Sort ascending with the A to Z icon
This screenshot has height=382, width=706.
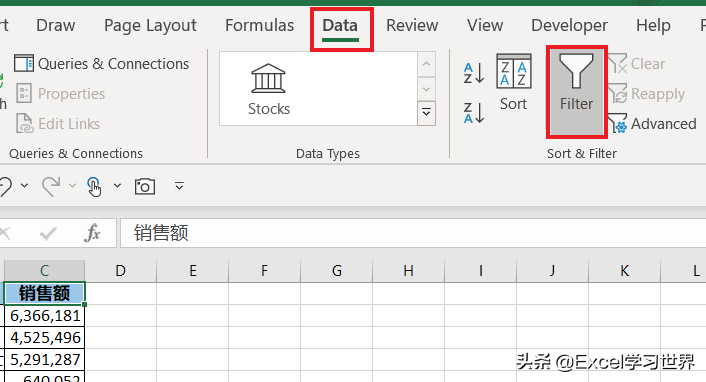474,73
